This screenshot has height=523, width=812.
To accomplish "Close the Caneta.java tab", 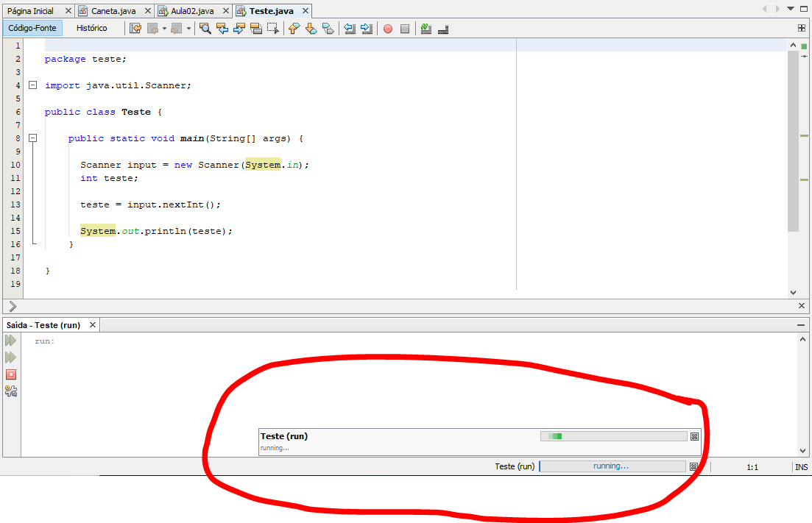I will tap(147, 11).
